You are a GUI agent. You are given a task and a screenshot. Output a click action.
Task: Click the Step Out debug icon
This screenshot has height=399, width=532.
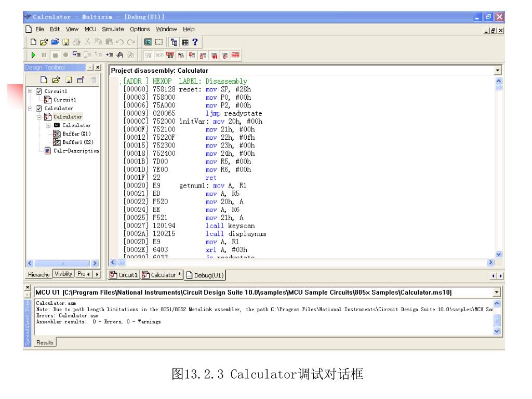pyautogui.click(x=98, y=55)
